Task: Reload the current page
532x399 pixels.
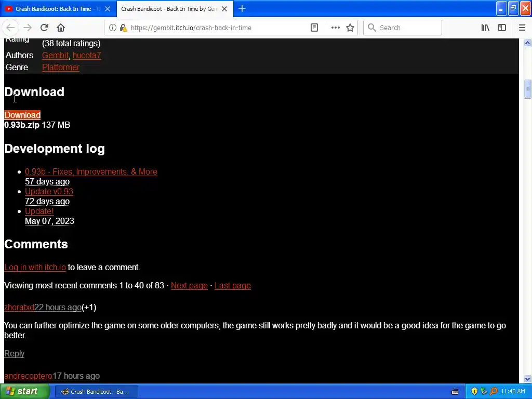Action: [44, 28]
